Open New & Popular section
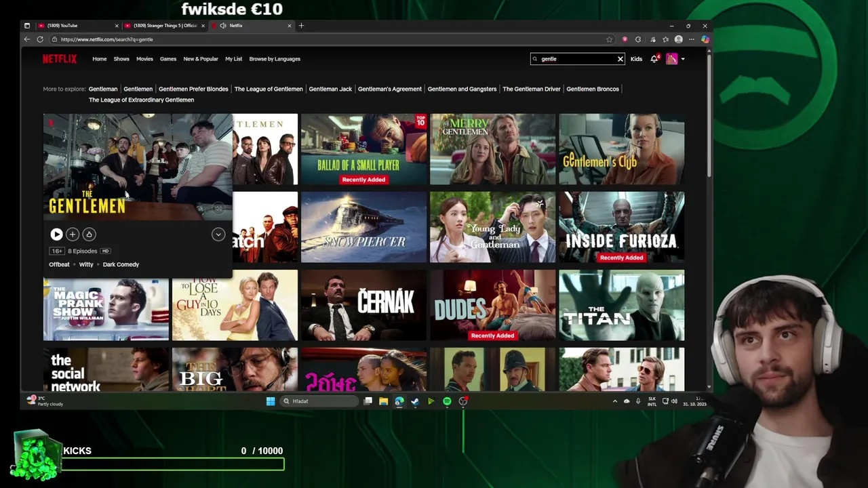The image size is (868, 488). coord(201,59)
